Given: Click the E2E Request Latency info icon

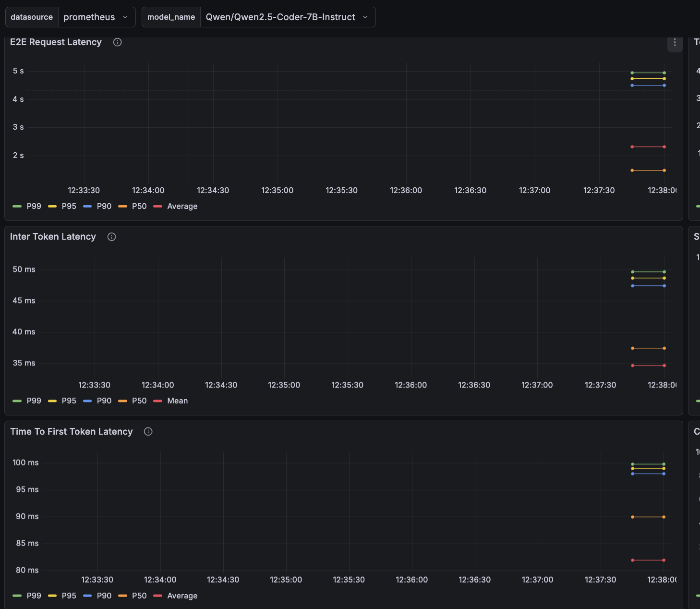Looking at the screenshot, I should (117, 42).
